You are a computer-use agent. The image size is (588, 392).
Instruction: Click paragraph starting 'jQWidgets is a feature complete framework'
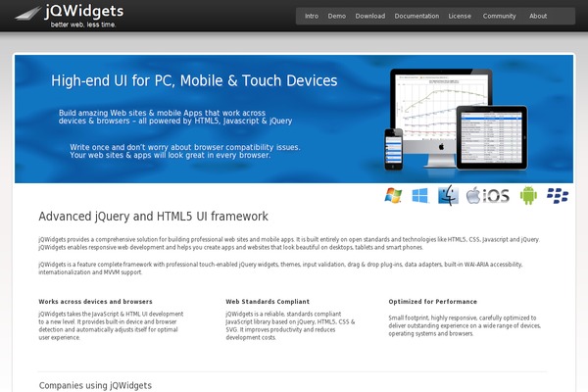[x=280, y=269]
